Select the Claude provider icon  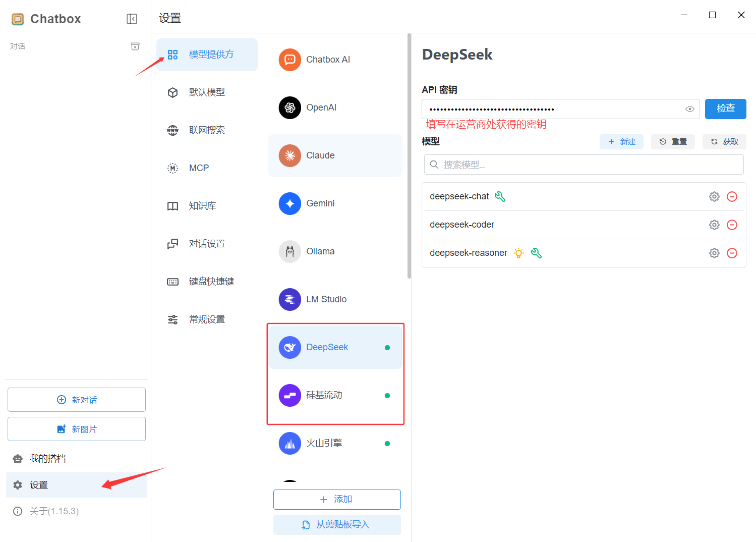coord(290,155)
